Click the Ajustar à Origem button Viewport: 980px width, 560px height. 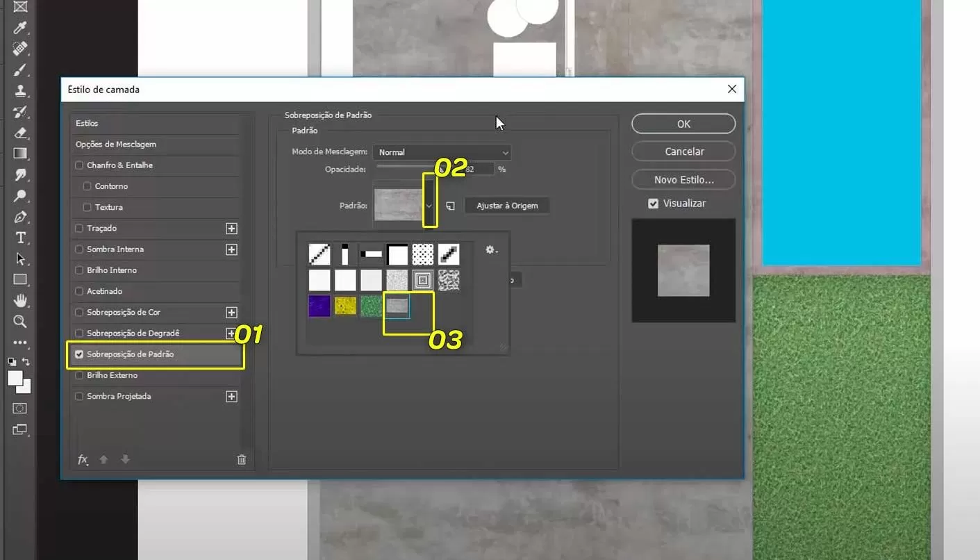click(x=506, y=206)
